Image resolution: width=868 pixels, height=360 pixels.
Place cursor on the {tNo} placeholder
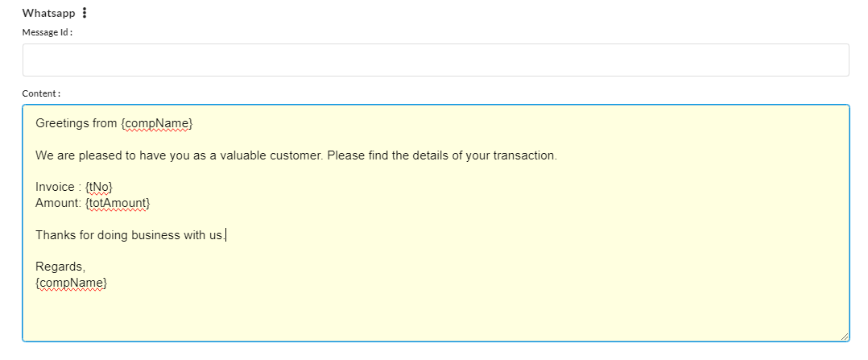pos(99,187)
